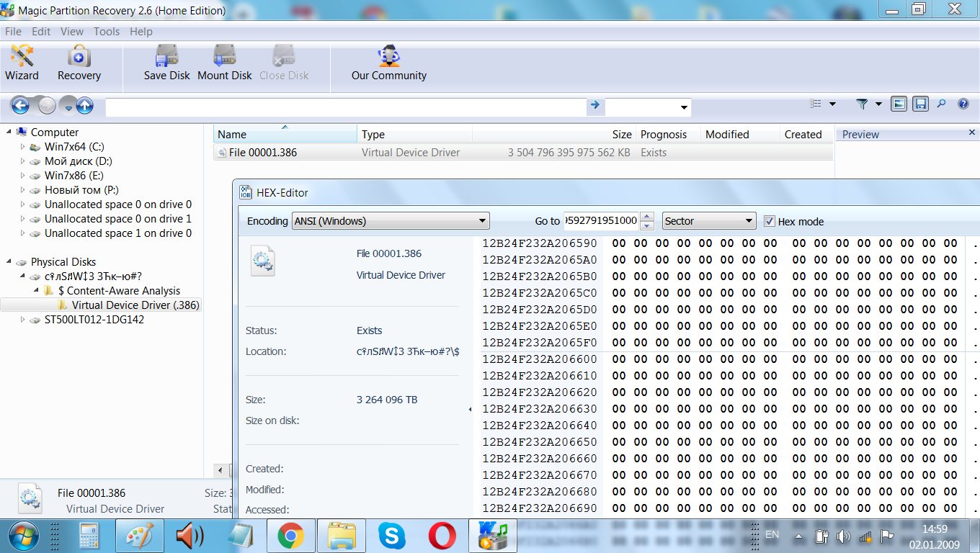Click the up one level arrow

(x=85, y=106)
